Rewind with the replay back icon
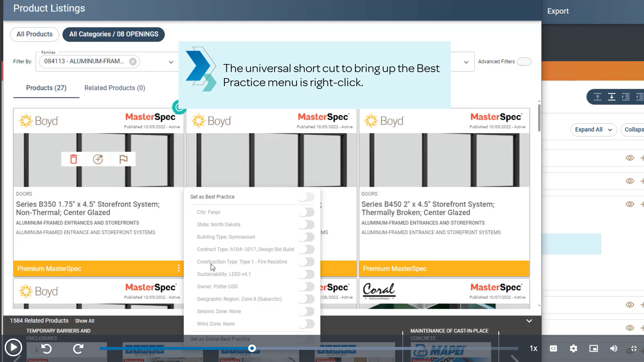644x362 pixels. coord(47,349)
